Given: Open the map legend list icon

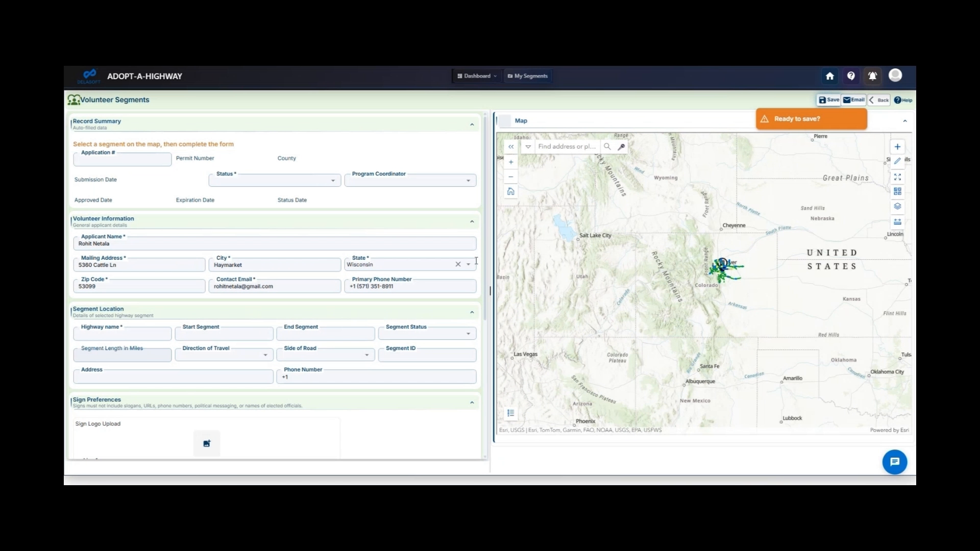Looking at the screenshot, I should [x=510, y=413].
